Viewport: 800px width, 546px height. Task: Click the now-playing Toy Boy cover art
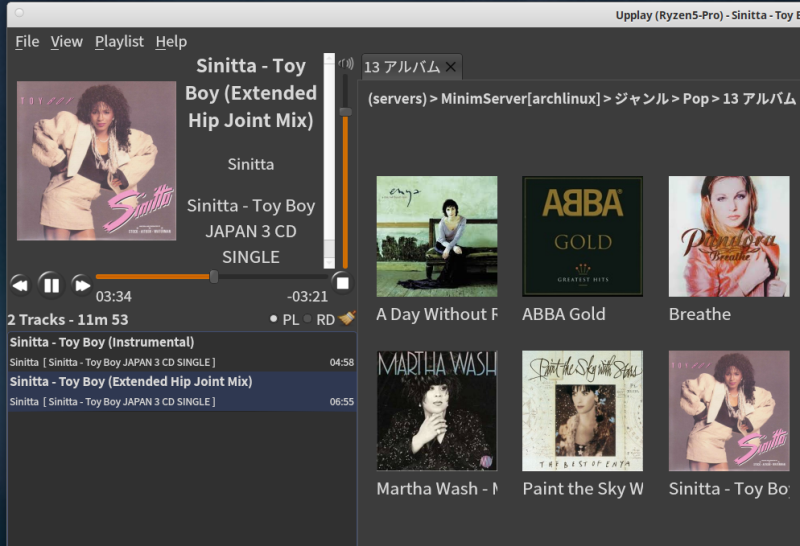96,161
